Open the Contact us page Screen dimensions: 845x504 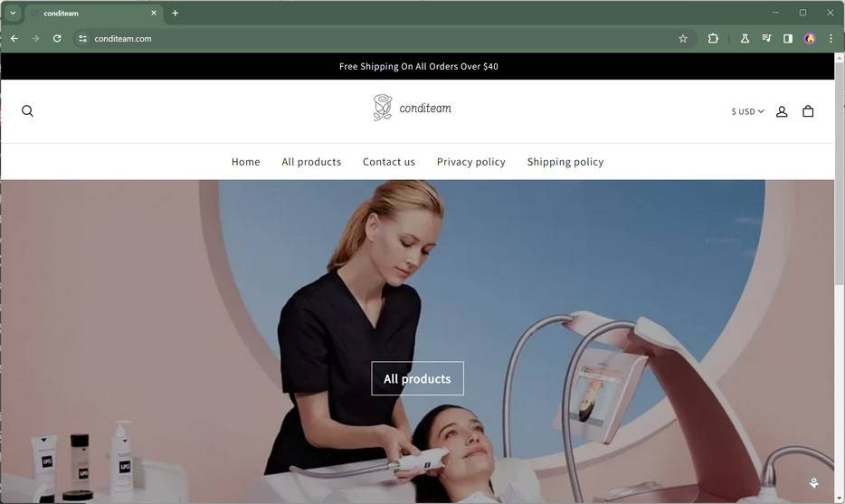tap(389, 162)
